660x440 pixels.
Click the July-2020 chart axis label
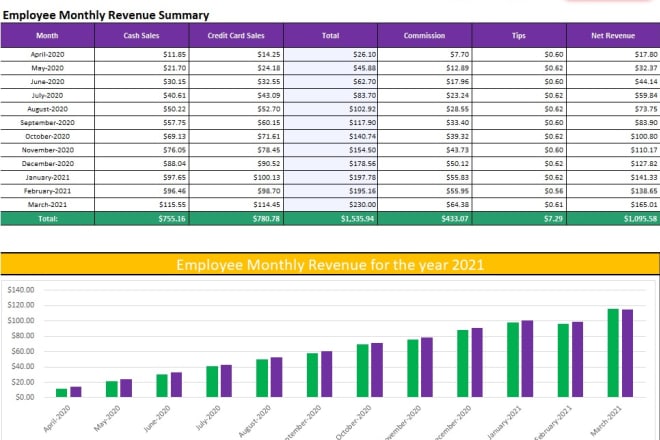[208, 417]
